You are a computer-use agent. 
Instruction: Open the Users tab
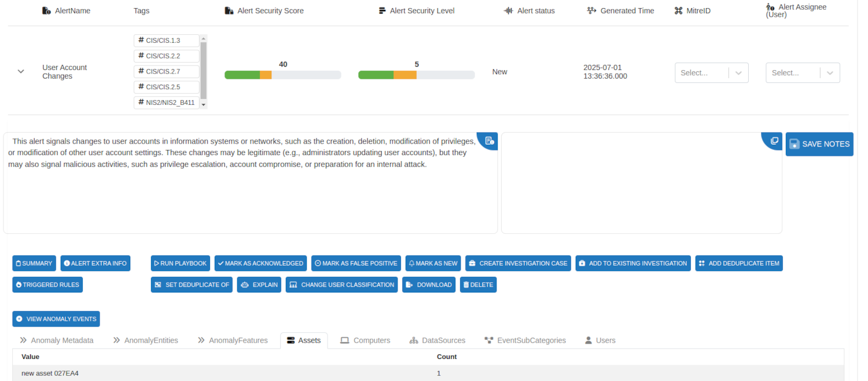click(600, 340)
